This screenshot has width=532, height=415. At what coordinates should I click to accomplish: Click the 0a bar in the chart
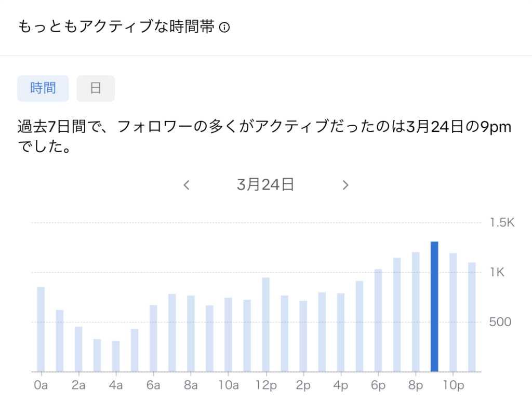41,329
